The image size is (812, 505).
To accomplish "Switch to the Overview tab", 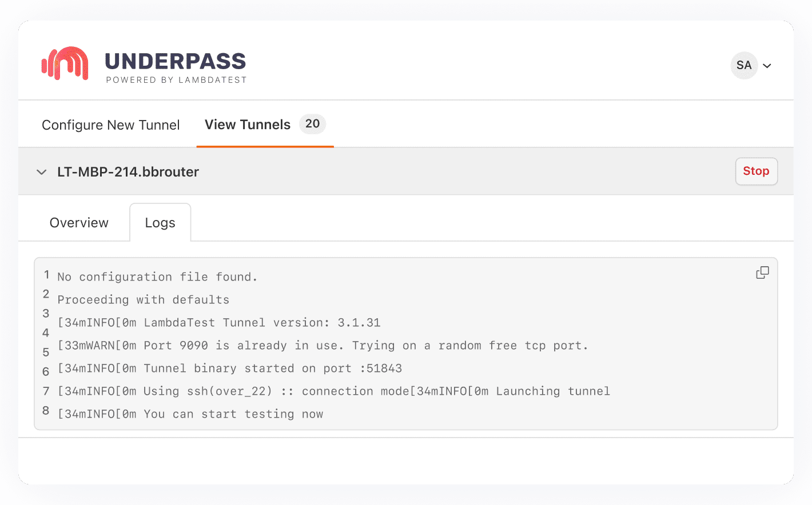I will click(x=78, y=222).
